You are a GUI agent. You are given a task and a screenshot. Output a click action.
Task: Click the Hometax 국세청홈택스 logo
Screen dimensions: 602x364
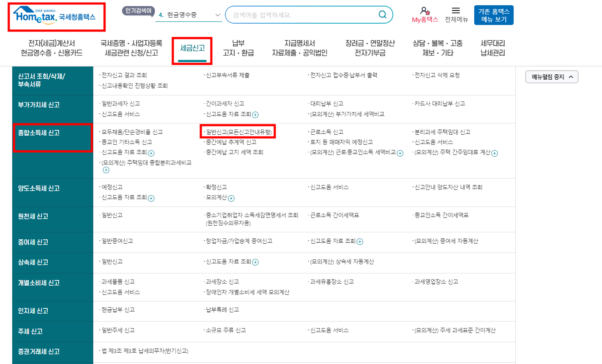pos(54,17)
